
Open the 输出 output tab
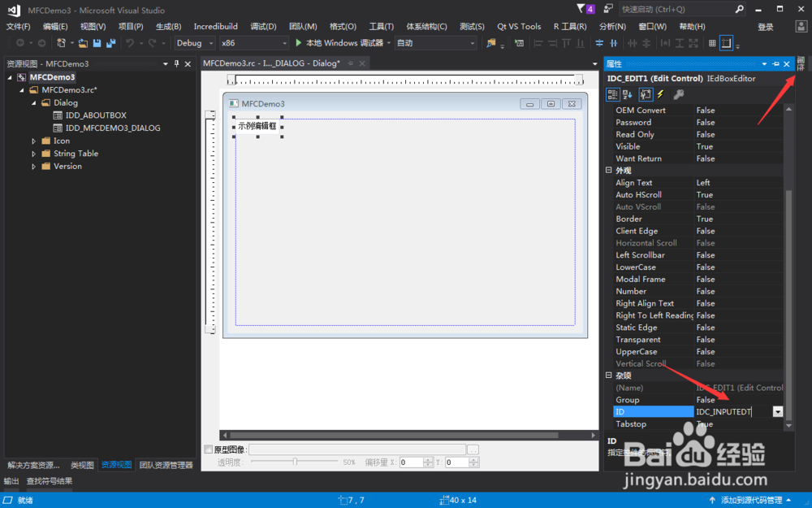(x=11, y=481)
